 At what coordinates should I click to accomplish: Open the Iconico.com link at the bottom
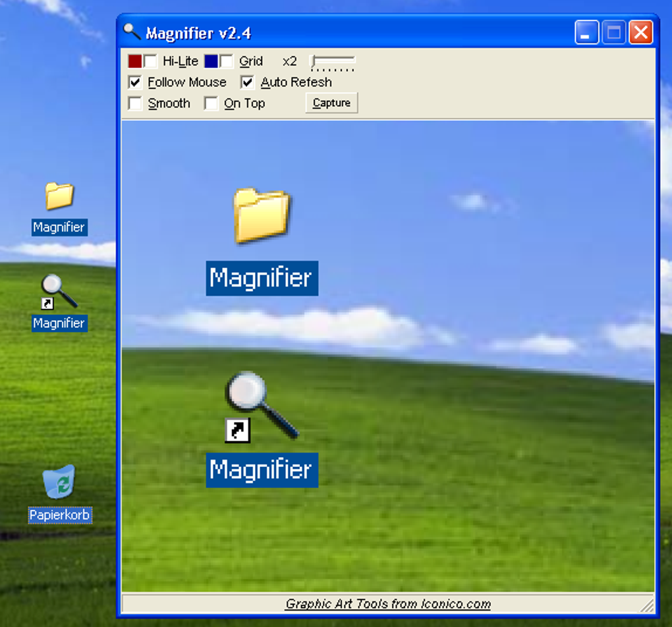click(x=388, y=604)
